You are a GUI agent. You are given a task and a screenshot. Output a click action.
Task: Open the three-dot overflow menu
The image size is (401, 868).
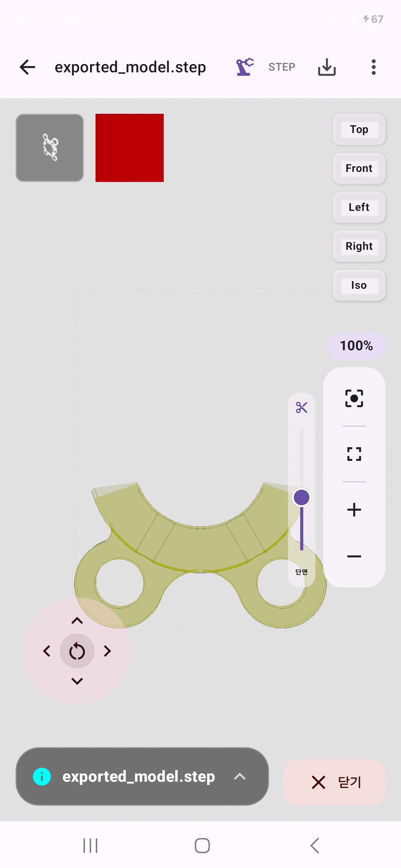[x=373, y=67]
